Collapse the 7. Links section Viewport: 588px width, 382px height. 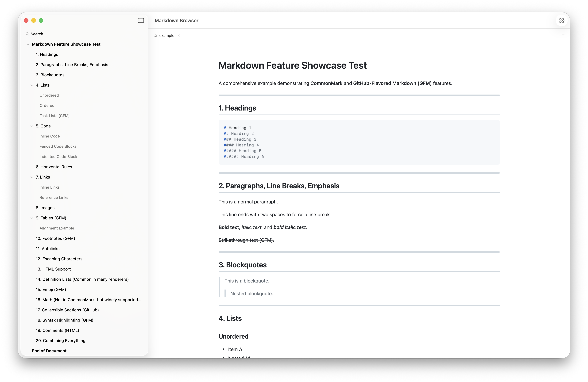pyautogui.click(x=32, y=177)
